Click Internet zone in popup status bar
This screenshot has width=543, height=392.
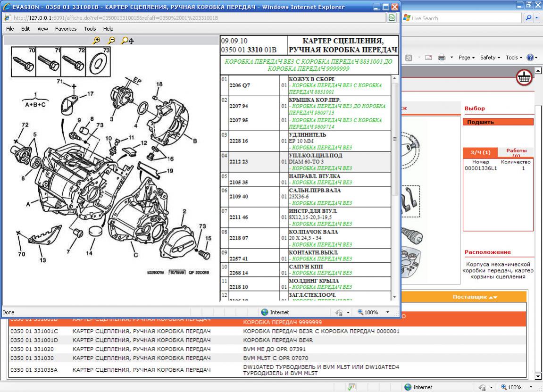(x=275, y=312)
